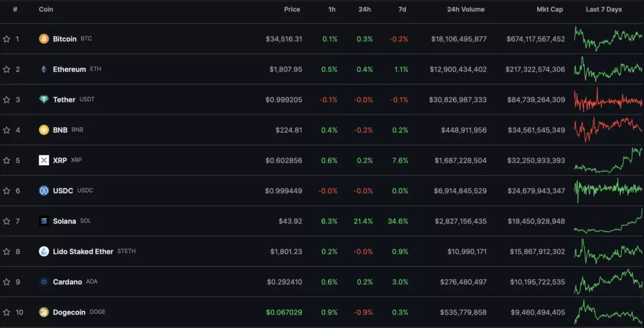Viewport: 644px width, 328px height.
Task: Sort by Mkt Cap header
Action: coord(550,9)
